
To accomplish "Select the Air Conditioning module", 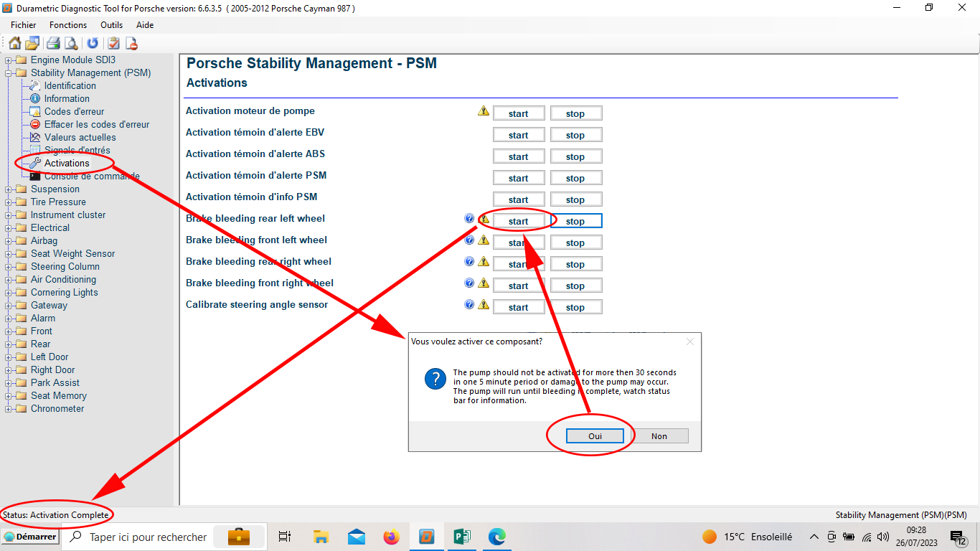I will pyautogui.click(x=63, y=279).
